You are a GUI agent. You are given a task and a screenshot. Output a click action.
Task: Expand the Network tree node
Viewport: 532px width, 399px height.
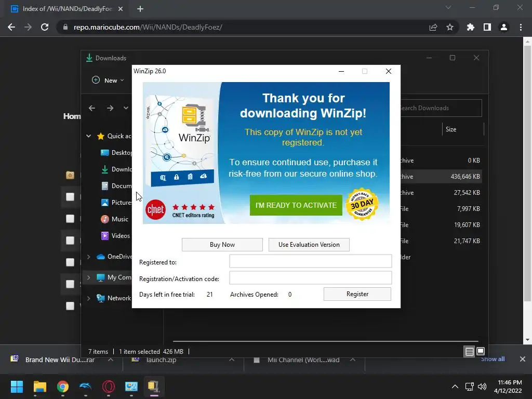pos(88,298)
